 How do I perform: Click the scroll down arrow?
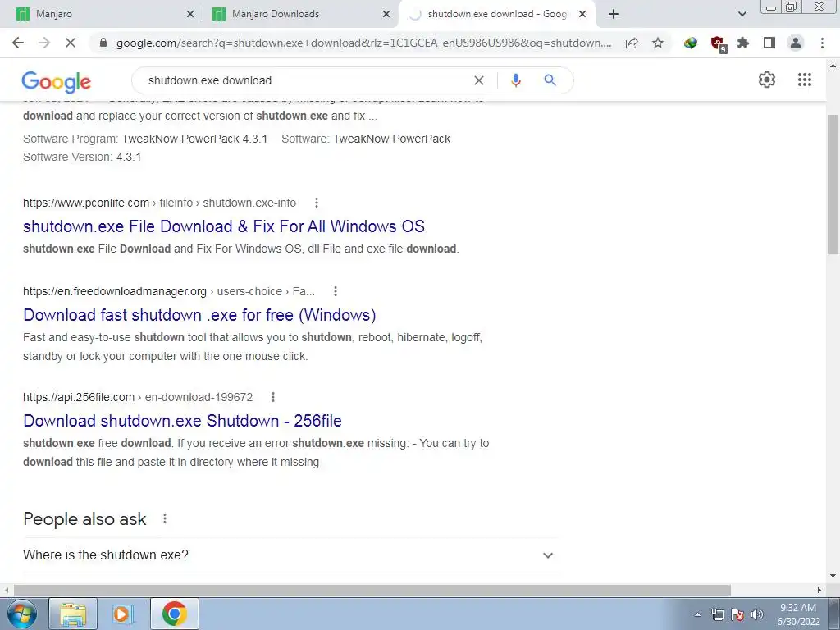point(833,576)
